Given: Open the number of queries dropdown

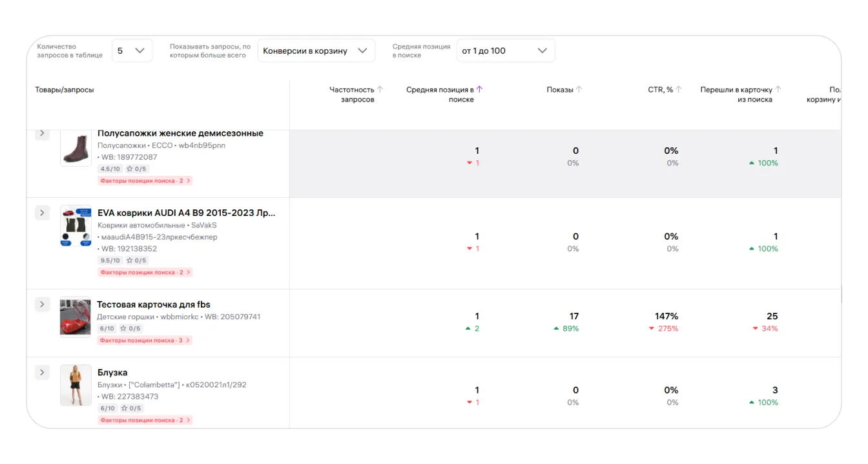Looking at the screenshot, I should (x=132, y=51).
